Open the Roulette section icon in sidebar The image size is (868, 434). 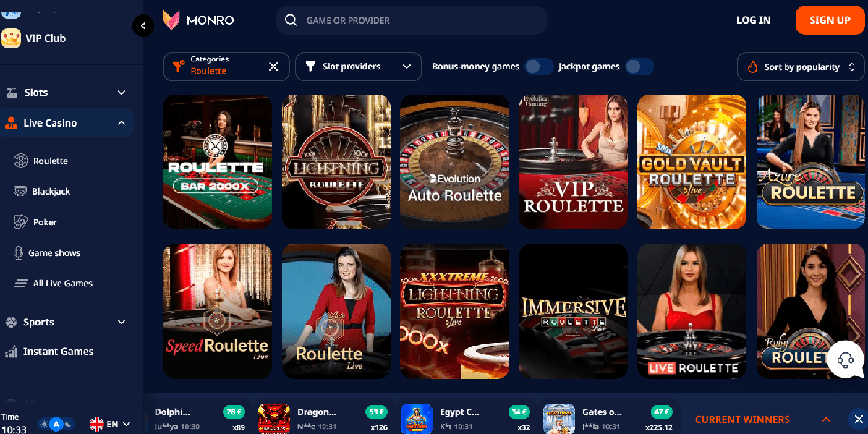click(20, 161)
